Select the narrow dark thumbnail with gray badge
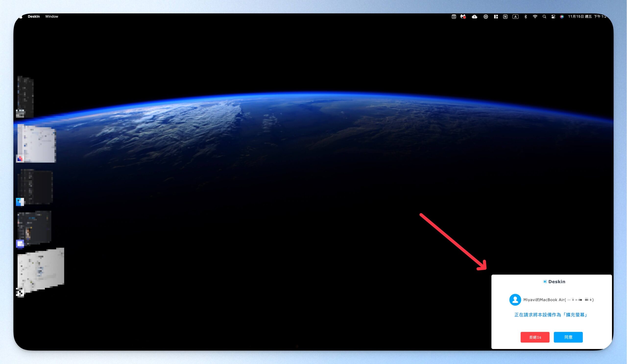Image resolution: width=627 pixels, height=364 pixels. coord(25,97)
